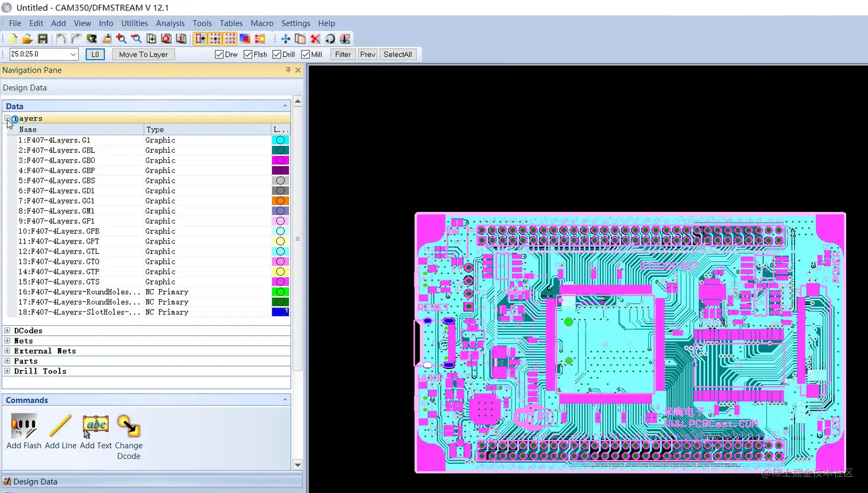The width and height of the screenshot is (868, 493).
Task: Toggle the transparency colored-squares icon
Action: (x=245, y=38)
